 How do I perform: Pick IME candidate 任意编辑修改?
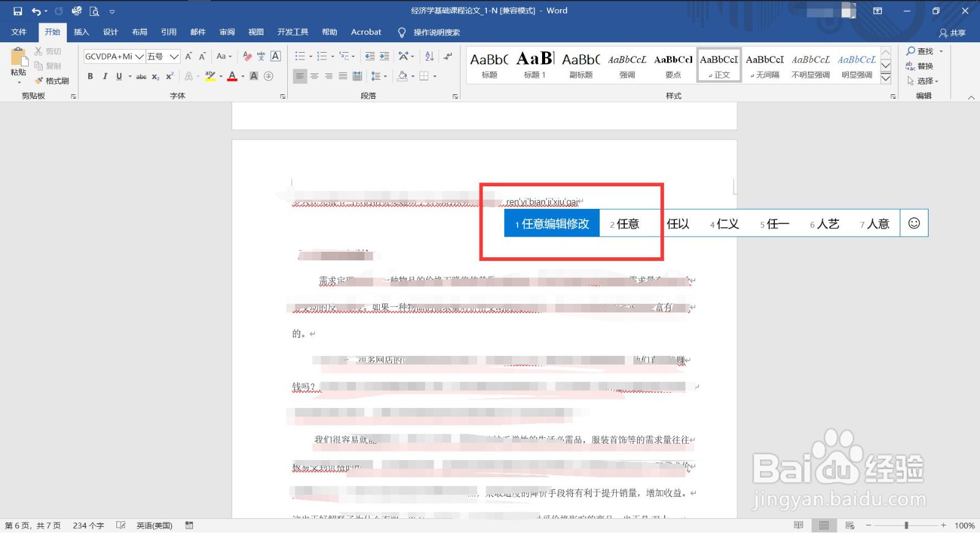[x=552, y=224]
